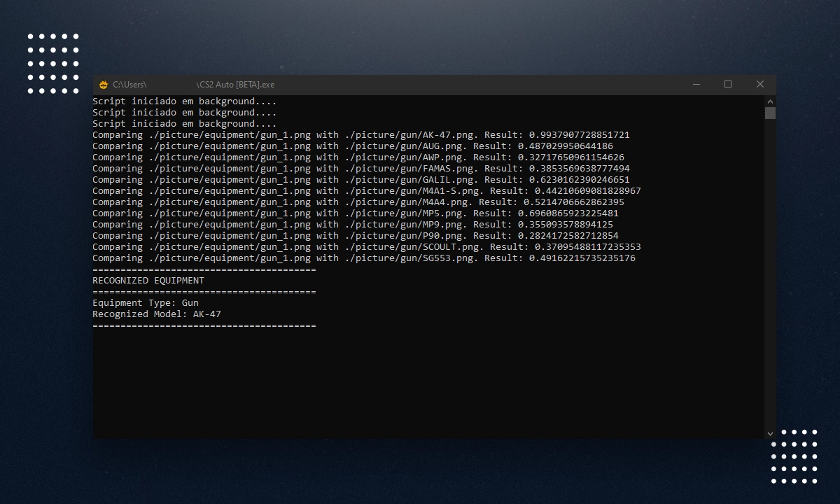Click the SG553.png comparison result line
Screen dimensions: 840x504
[x=364, y=258]
